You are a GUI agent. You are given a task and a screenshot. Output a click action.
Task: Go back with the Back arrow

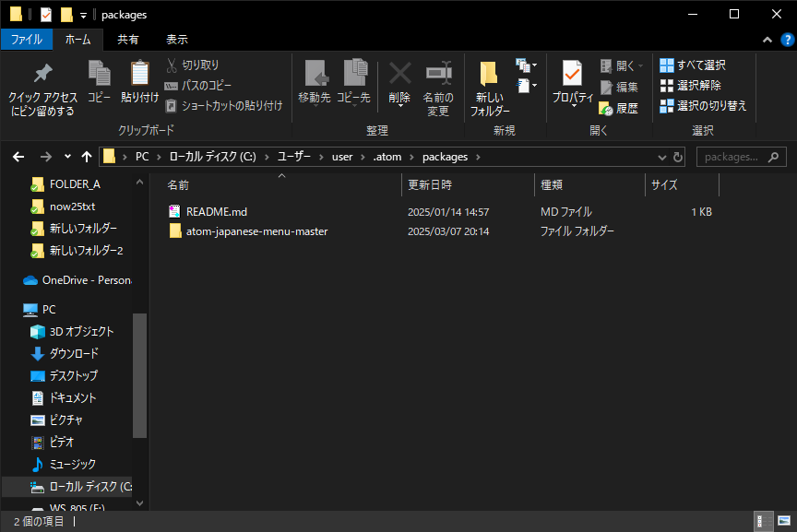[x=18, y=157]
